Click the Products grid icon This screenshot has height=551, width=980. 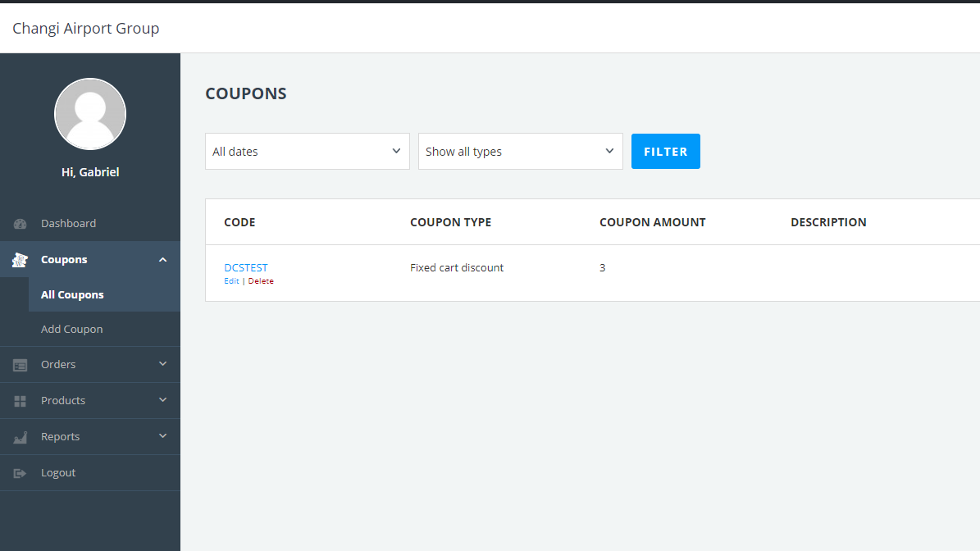tap(20, 401)
